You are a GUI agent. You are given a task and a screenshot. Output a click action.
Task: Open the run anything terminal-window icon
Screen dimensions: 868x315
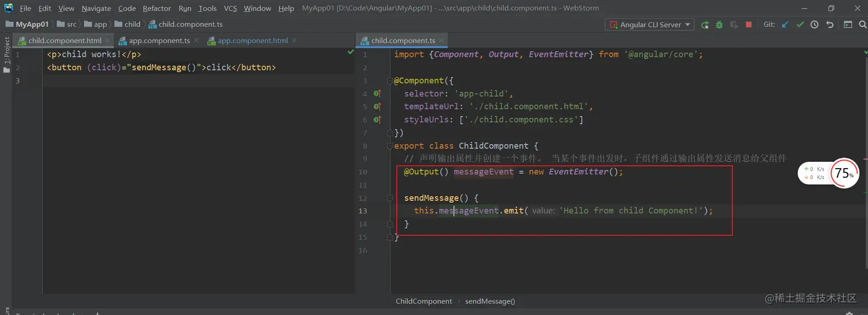pos(848,25)
